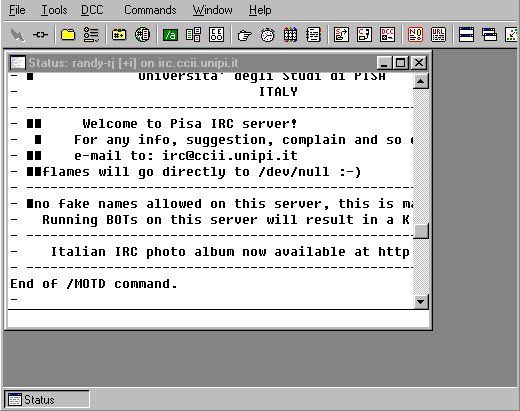Viewport: 520px width, 411px height.
Task: Open the Commands menu
Action: coord(150,10)
